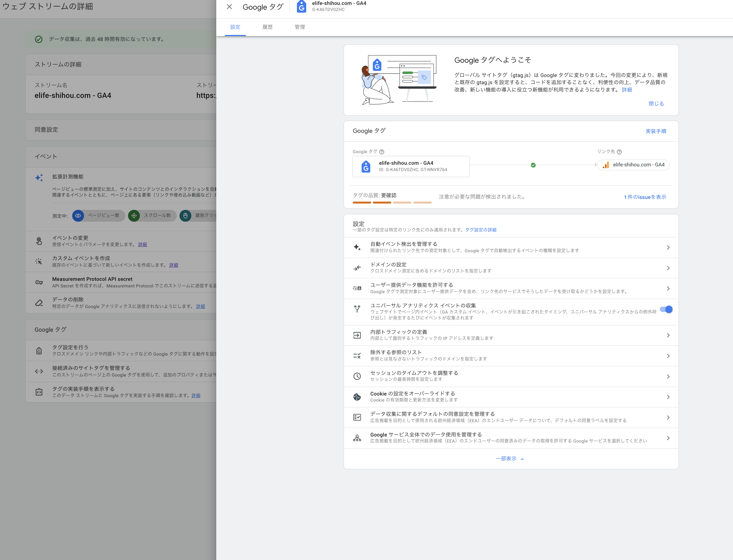Screen dimensions: 733x560
Task: Click cookie icon for Cookie の設定
Action: tap(357, 397)
